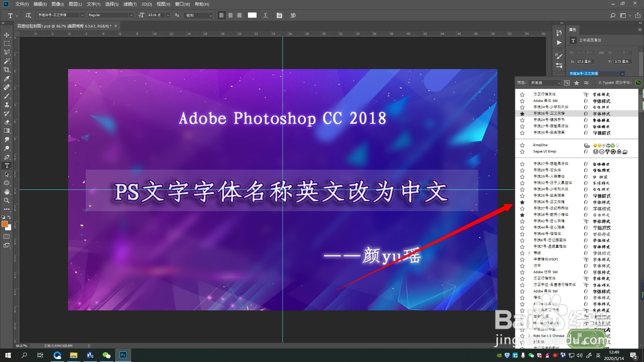Screen dimensions: 644x362
Task: Open the warp text dialog
Action: point(266,15)
